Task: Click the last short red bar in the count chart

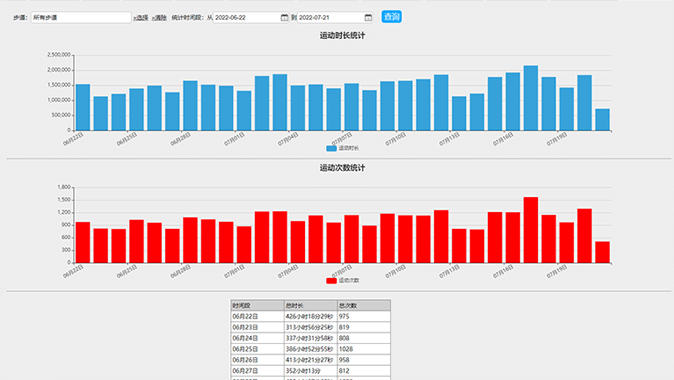Action: click(x=603, y=252)
